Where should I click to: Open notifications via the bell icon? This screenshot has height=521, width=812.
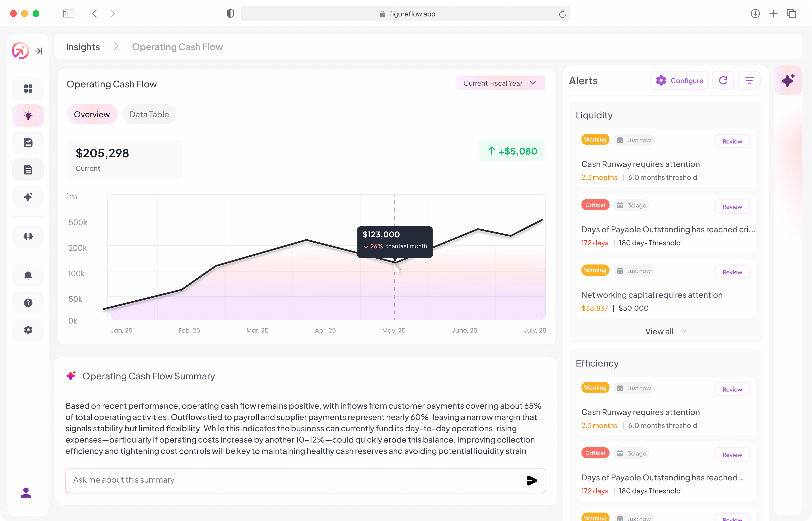pos(28,275)
